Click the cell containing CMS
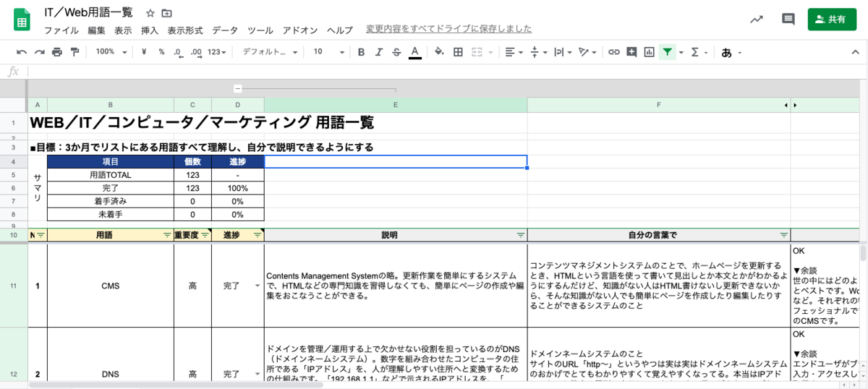Image resolution: width=868 pixels, height=389 pixels. tap(111, 286)
